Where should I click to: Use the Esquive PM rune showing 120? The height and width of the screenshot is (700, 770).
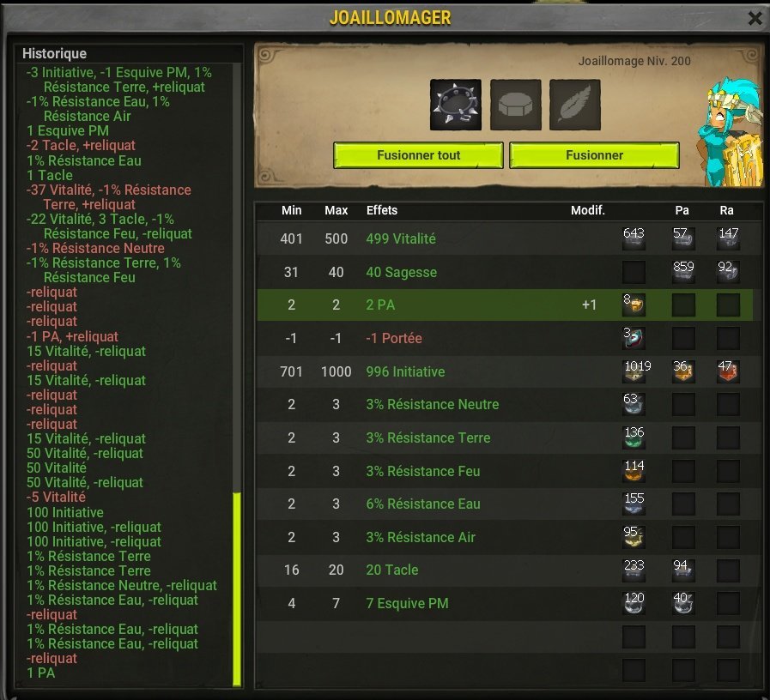click(x=634, y=603)
